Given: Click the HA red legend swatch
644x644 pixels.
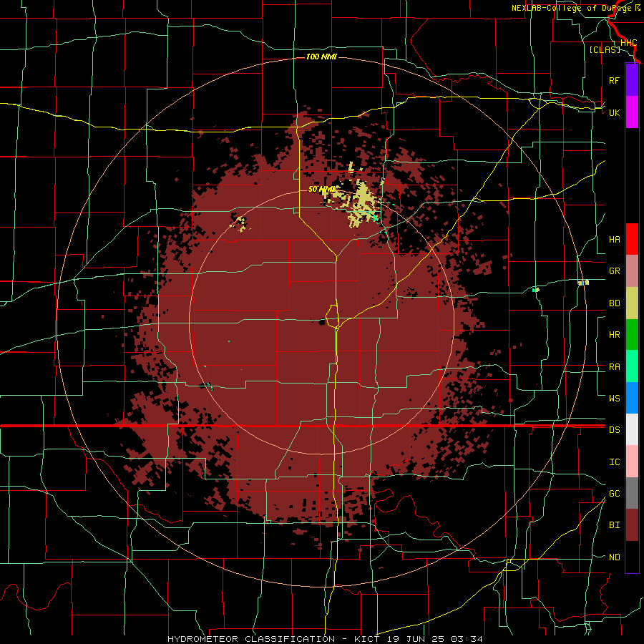Looking at the screenshot, I should pos(632,239).
